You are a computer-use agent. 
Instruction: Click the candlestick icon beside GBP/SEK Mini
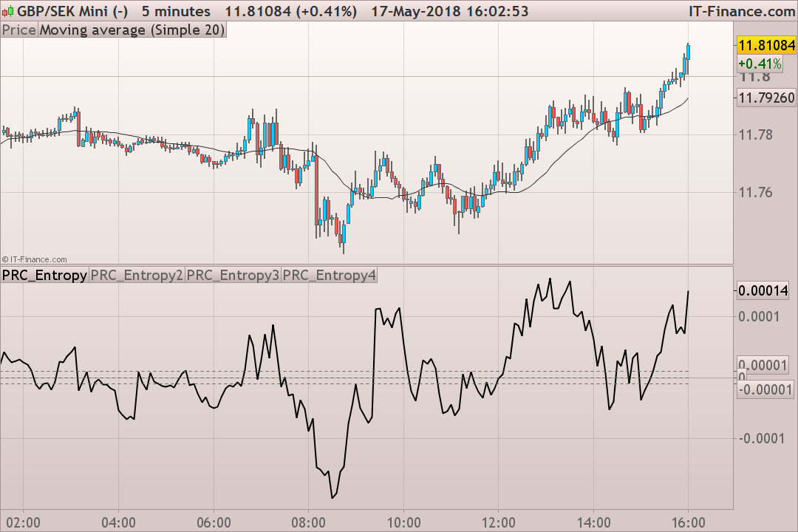click(x=7, y=10)
